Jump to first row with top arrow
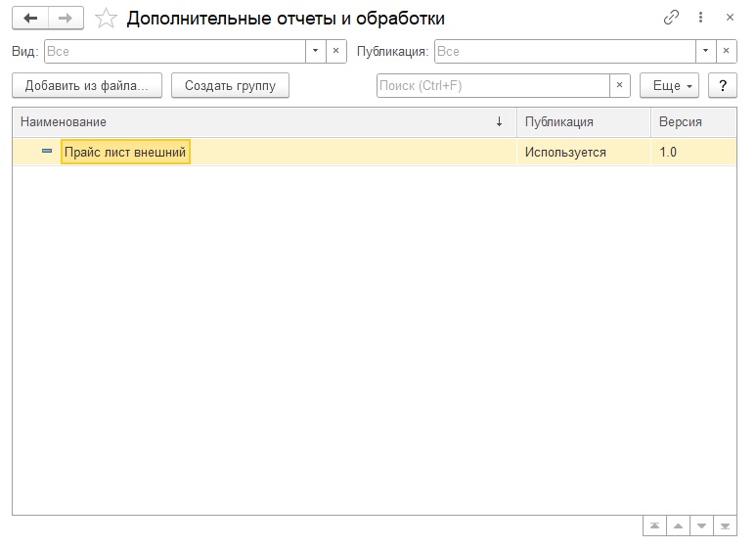This screenshot has height=548, width=756. 654,525
